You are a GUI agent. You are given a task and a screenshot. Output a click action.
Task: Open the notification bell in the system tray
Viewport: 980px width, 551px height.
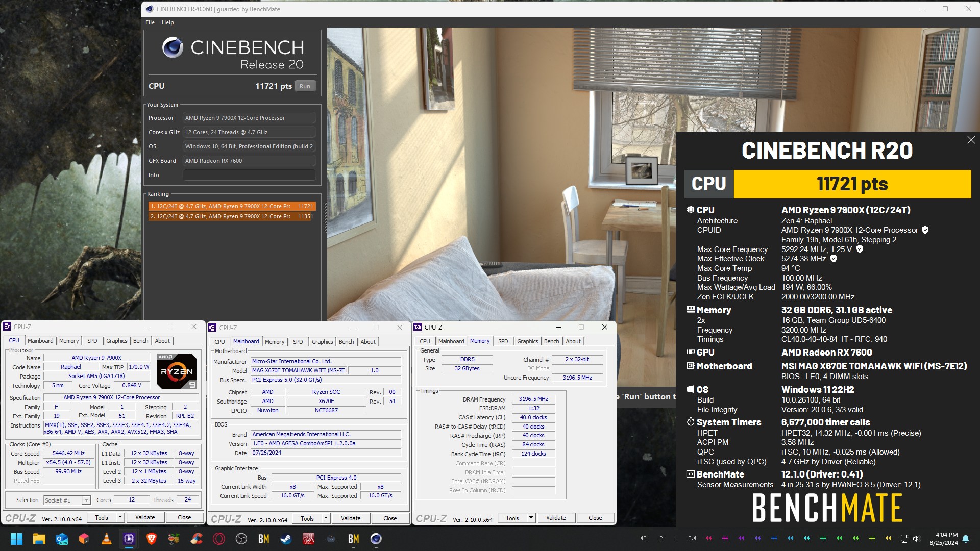click(966, 539)
